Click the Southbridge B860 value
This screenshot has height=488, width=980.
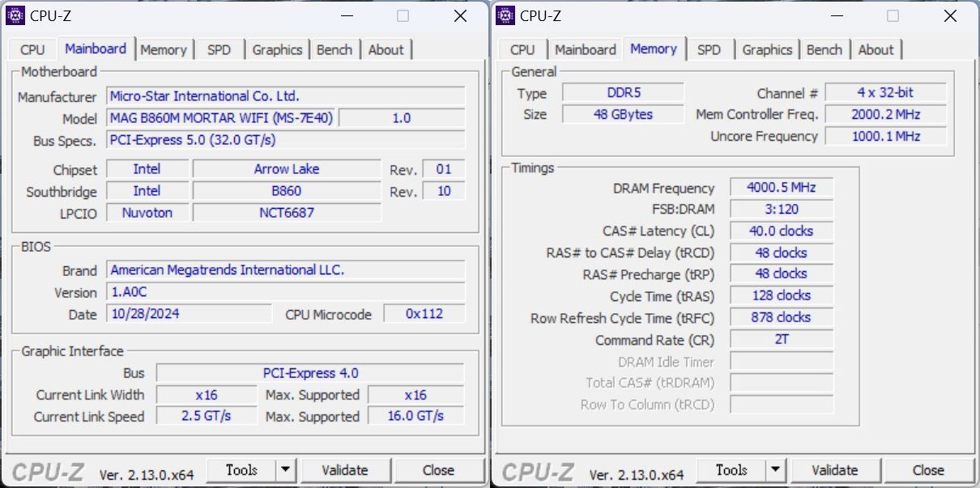pos(287,191)
